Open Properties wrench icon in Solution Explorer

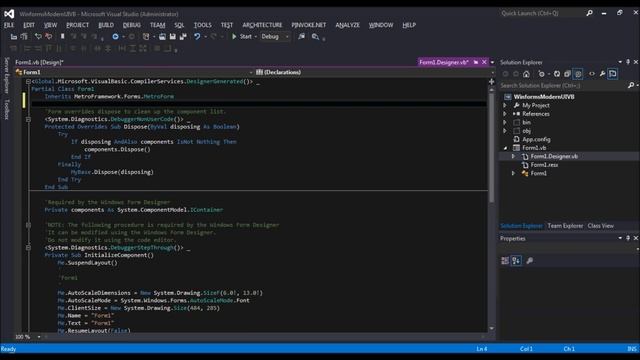(602, 74)
